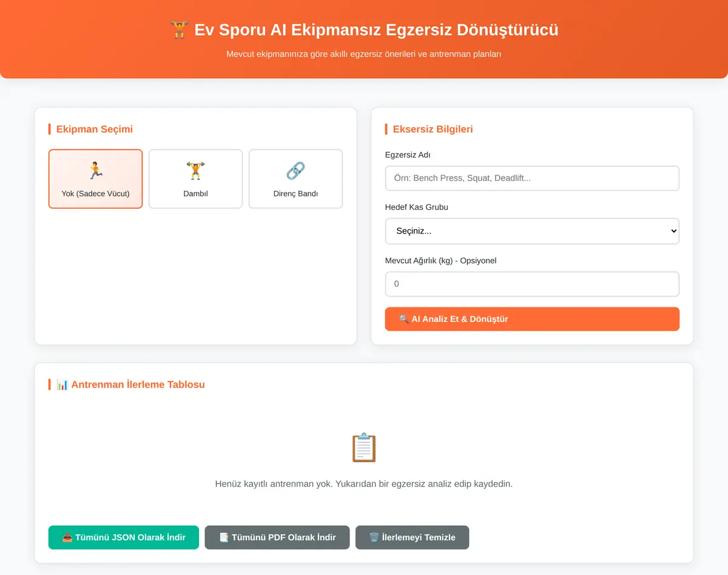The height and width of the screenshot is (575, 728).
Task: Click the 'Egzersiz Adı' label
Action: pos(408,155)
